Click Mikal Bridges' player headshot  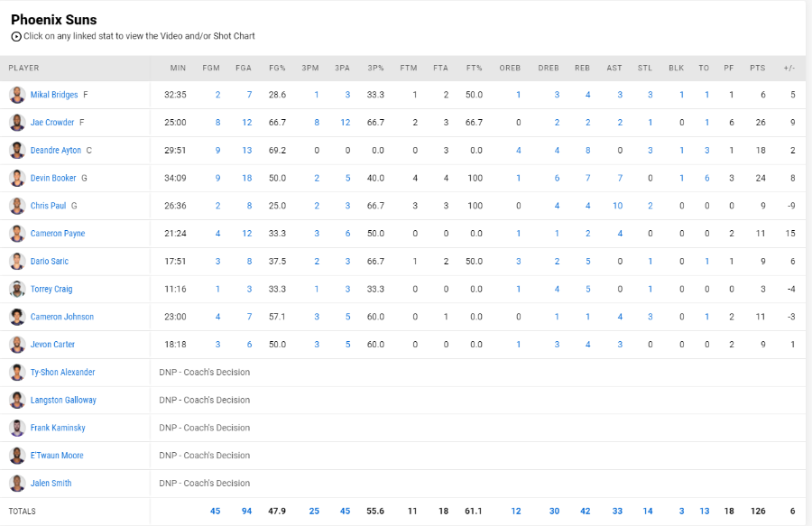(x=17, y=95)
